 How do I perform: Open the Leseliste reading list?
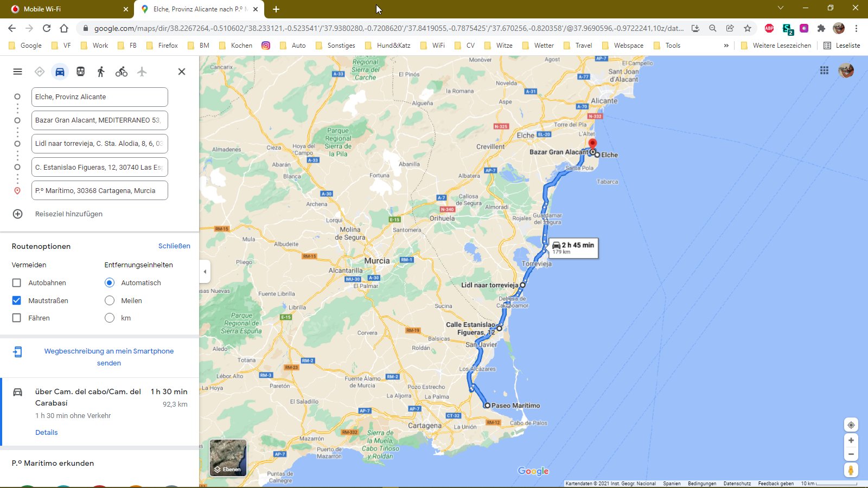[x=842, y=46]
